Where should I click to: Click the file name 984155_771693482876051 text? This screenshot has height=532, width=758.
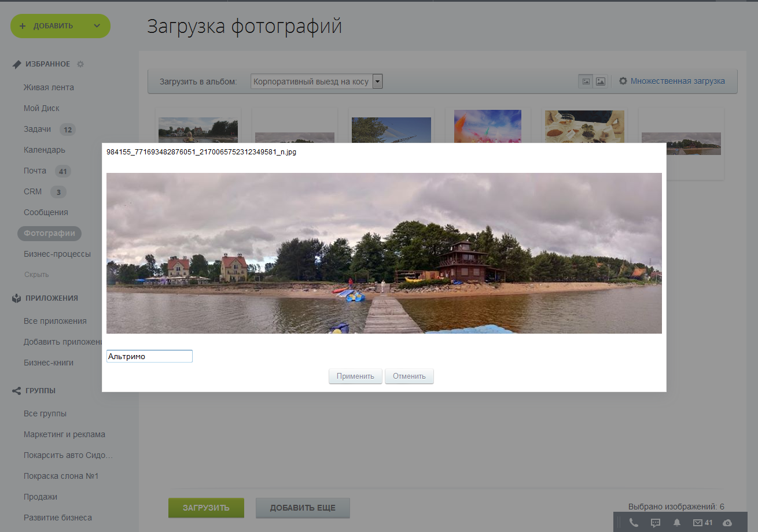coord(201,152)
